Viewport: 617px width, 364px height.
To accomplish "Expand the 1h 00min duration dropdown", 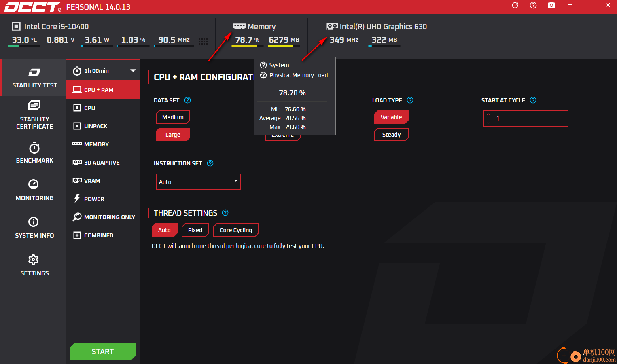I will [133, 71].
